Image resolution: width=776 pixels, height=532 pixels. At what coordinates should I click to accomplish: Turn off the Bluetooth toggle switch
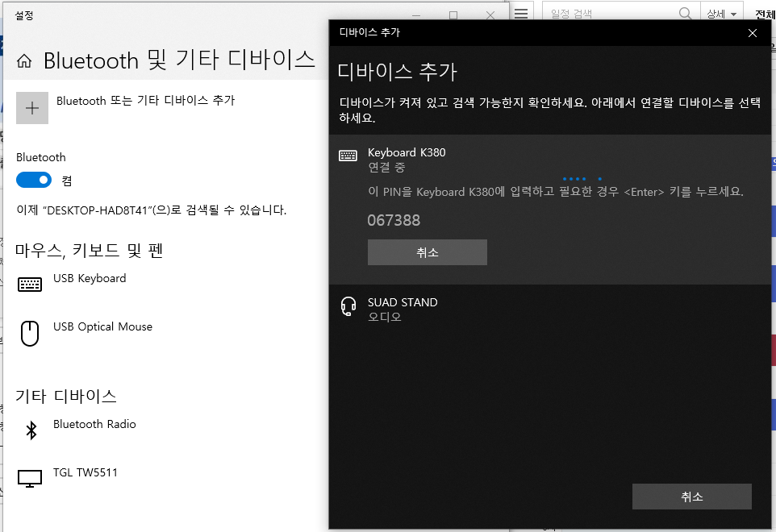(x=34, y=180)
